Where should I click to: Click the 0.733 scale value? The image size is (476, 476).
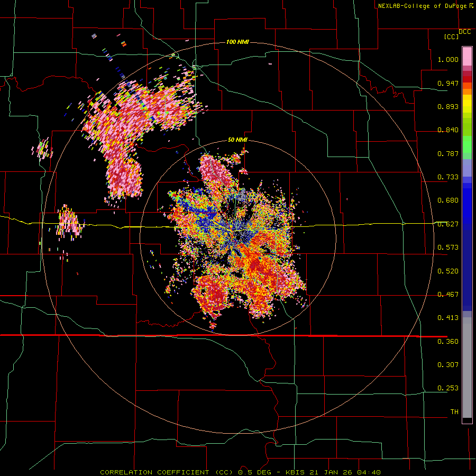pyautogui.click(x=448, y=177)
